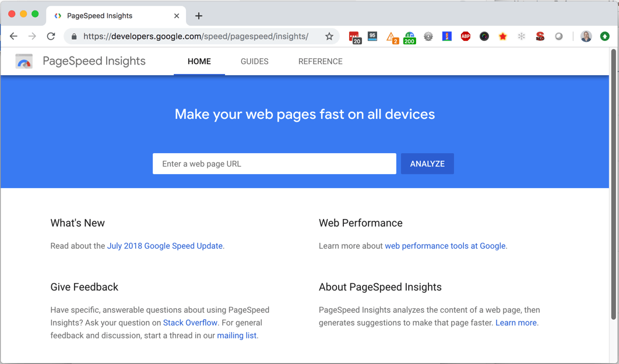The image size is (619, 364).
Task: Click the ANALYZE button
Action: 427,164
